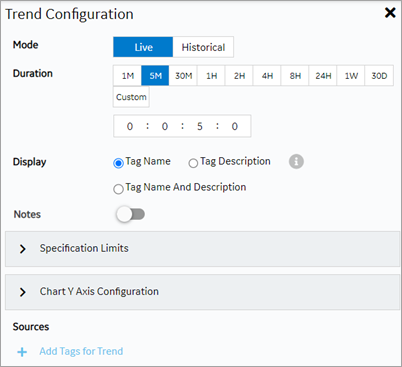Select the Tag Description radio option
Screen dimensions: 402x367
pyautogui.click(x=193, y=163)
